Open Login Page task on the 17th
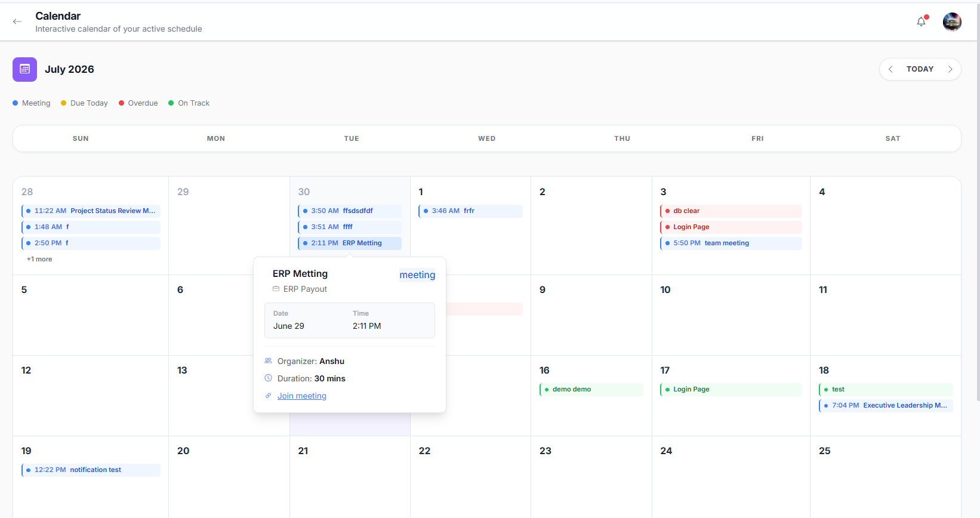Image resolution: width=980 pixels, height=518 pixels. coord(731,389)
